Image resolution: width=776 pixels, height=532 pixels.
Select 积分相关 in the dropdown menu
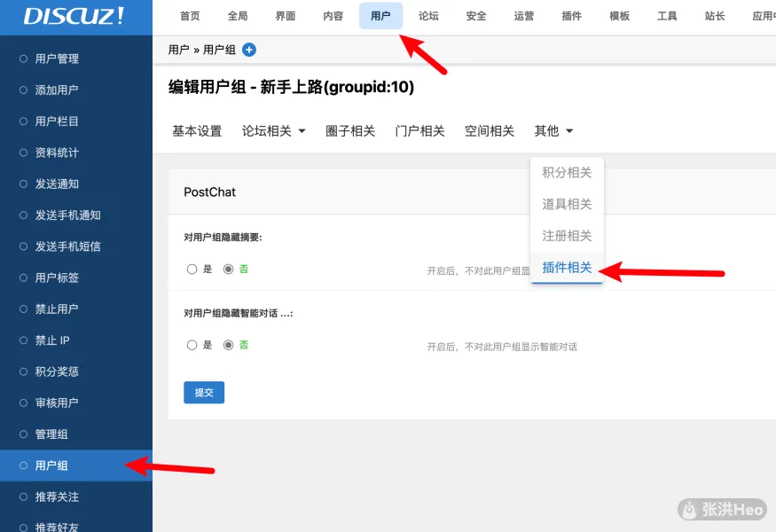(x=567, y=172)
